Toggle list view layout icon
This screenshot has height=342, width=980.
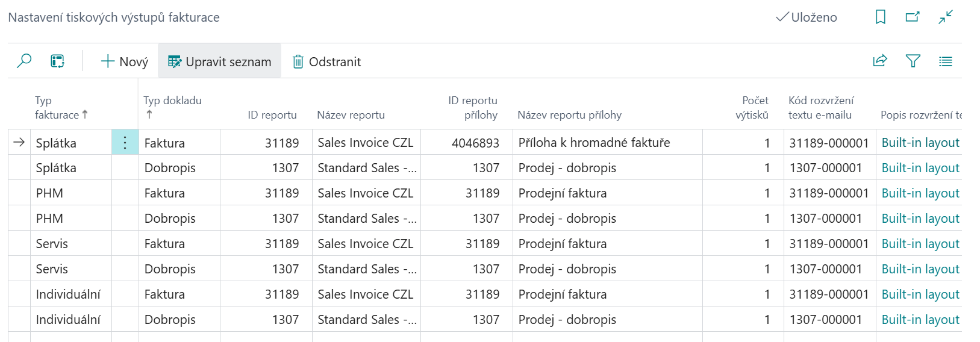click(x=946, y=61)
